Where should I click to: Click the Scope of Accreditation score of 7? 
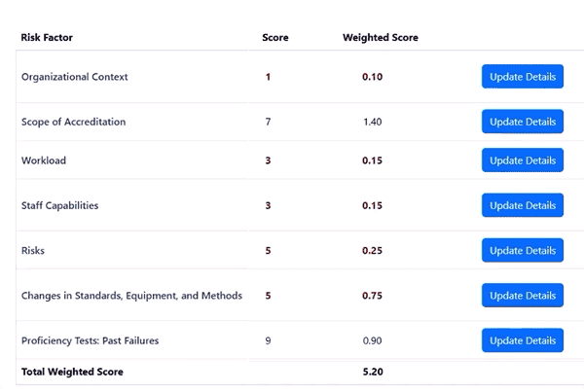pos(268,122)
